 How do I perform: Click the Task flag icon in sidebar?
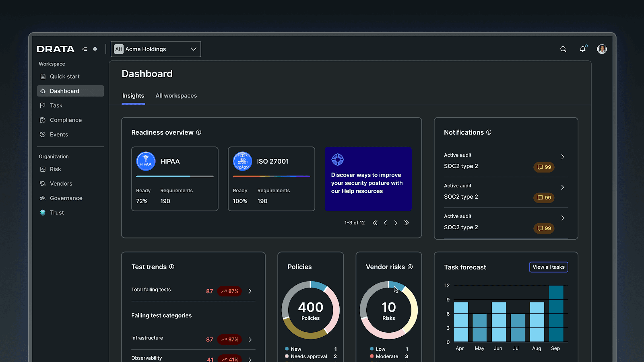coord(43,105)
